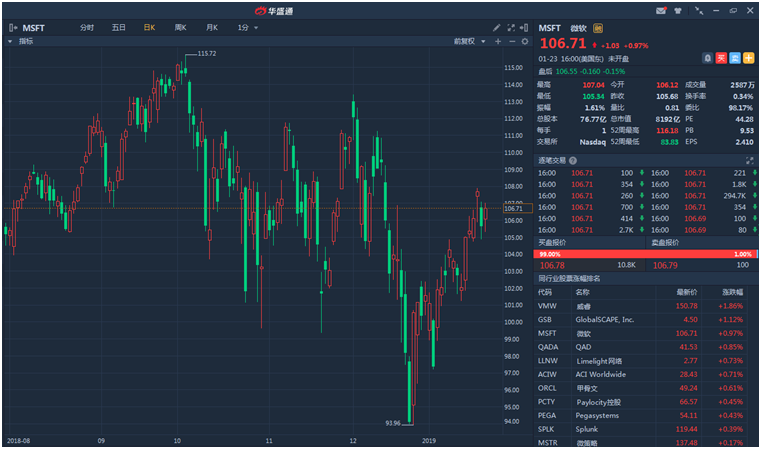761x449 pixels.
Task: Set a price alert bell
Action: pyautogui.click(x=708, y=58)
